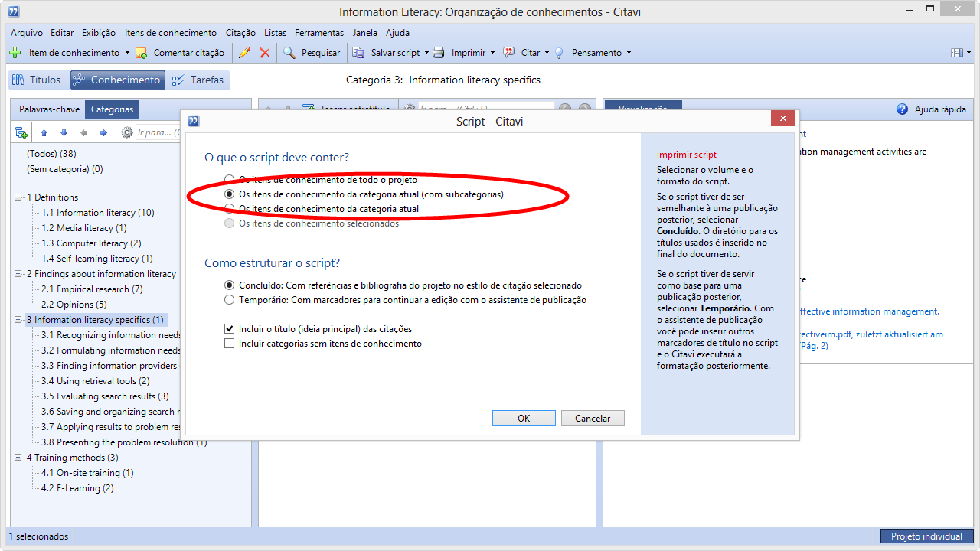
Task: Close the Script dialog with red X
Action: [x=782, y=118]
